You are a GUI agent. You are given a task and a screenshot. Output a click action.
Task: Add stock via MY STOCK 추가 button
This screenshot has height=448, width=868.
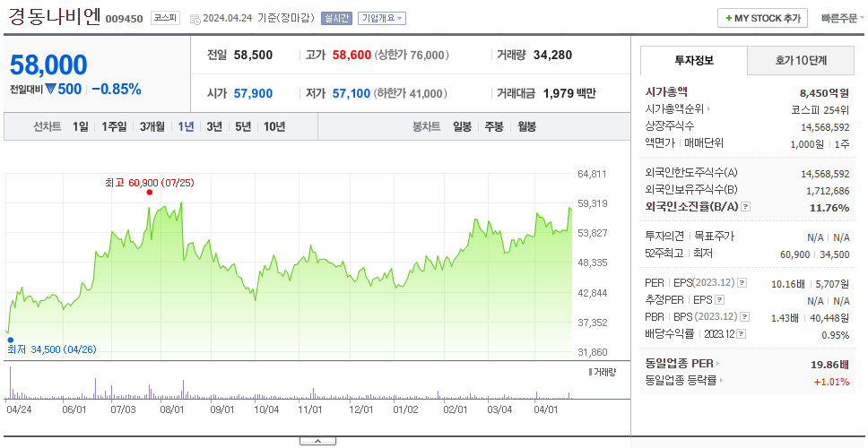point(762,18)
